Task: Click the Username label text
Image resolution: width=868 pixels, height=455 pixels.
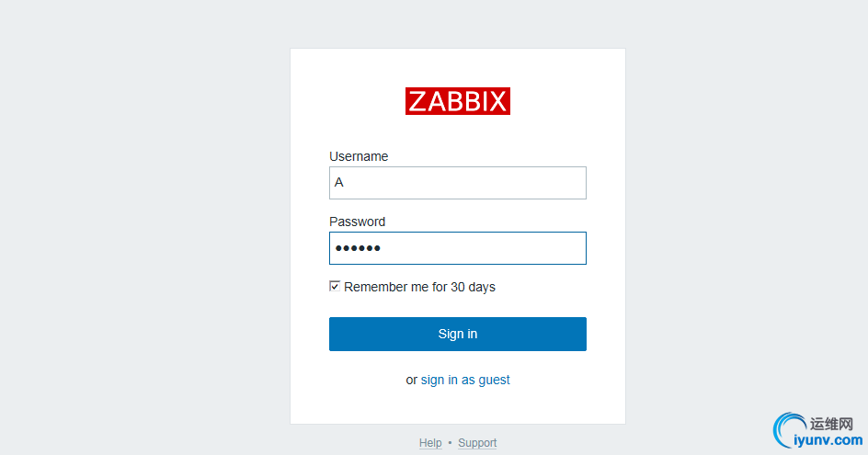Action: 359,156
